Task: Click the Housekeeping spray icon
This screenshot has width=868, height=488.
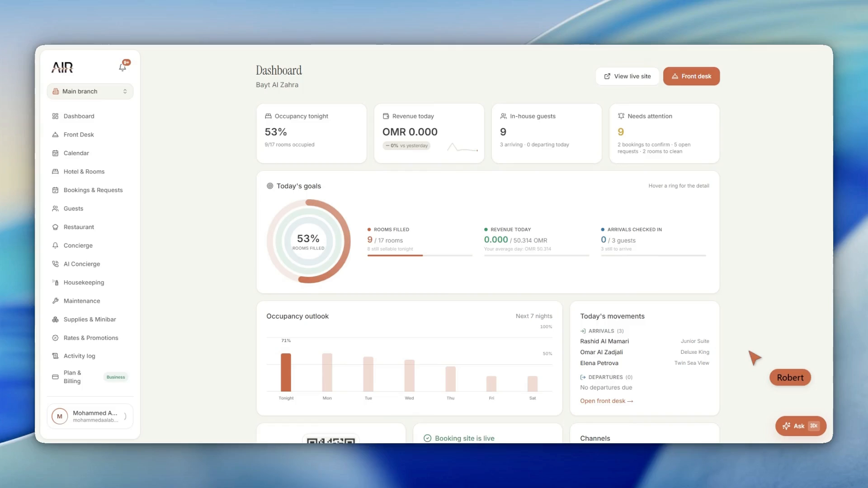Action: tap(55, 282)
